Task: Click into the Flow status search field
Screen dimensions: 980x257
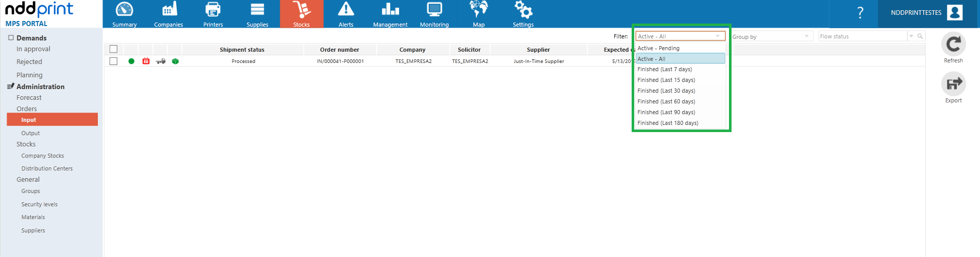Action: (863, 36)
